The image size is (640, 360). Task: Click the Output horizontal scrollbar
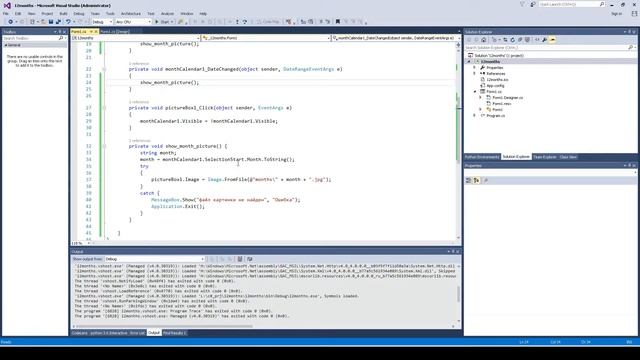tap(163, 326)
